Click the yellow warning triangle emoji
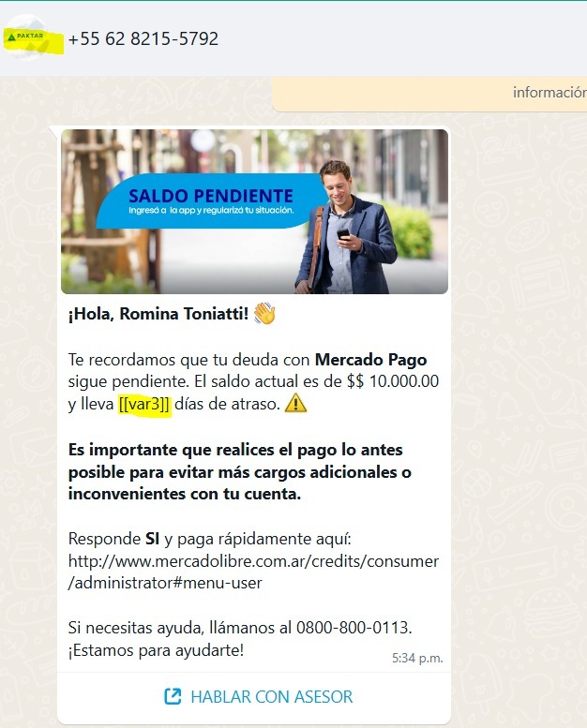 pos(295,403)
